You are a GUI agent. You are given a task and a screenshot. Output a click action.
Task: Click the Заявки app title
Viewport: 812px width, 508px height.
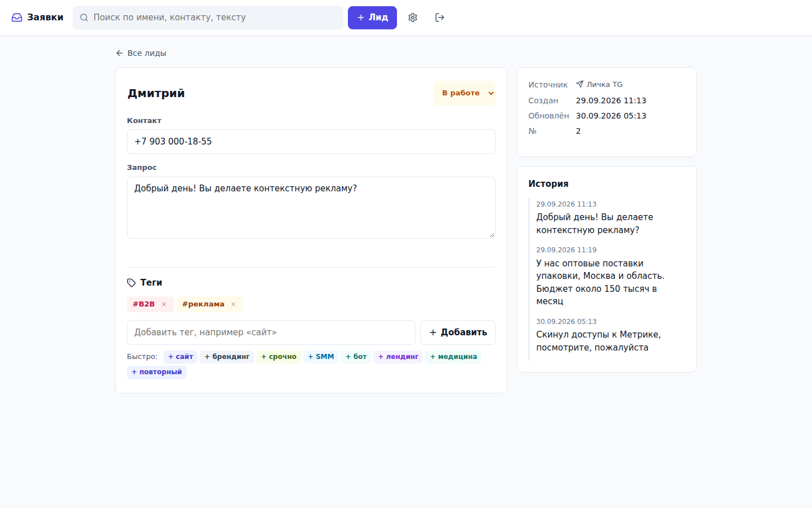(x=45, y=17)
